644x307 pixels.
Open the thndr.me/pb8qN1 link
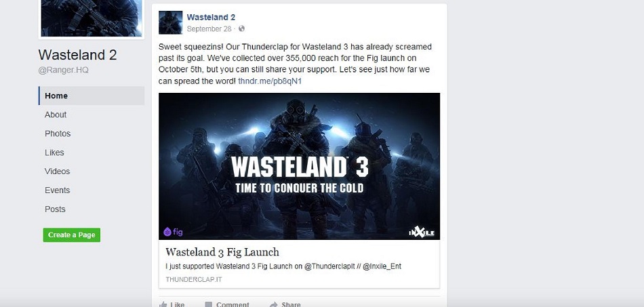point(270,81)
